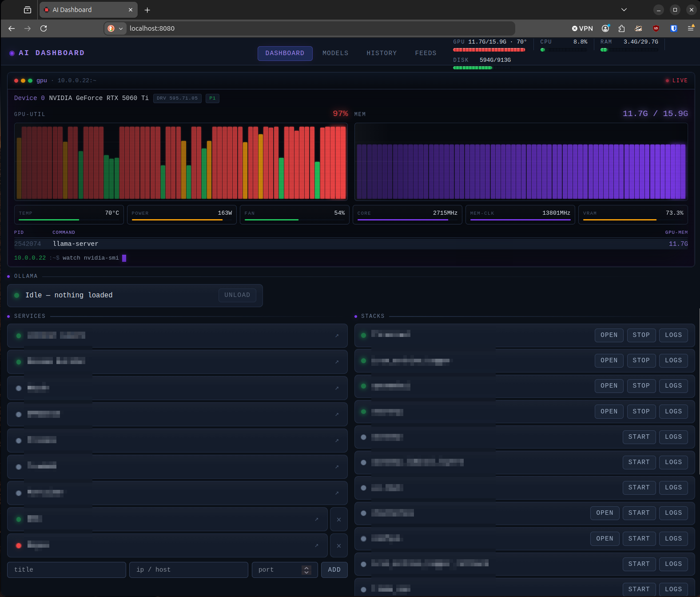Decrease port with the stepper down arrow
This screenshot has width=700, height=597.
(x=306, y=572)
